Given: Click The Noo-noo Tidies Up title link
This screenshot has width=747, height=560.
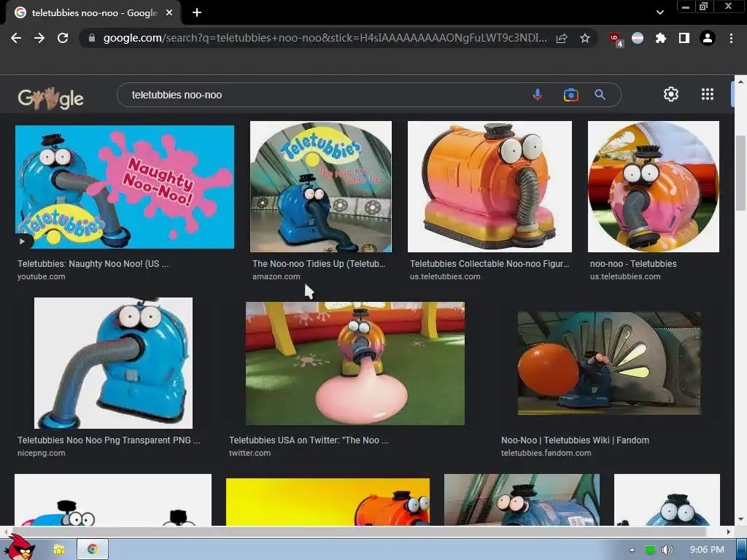Looking at the screenshot, I should [x=319, y=263].
